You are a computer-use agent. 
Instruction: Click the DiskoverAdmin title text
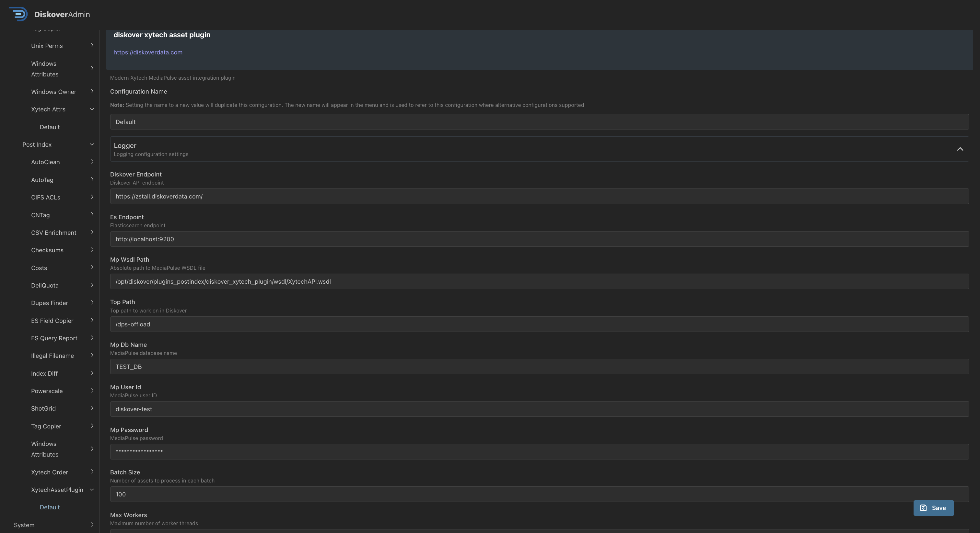tap(62, 15)
